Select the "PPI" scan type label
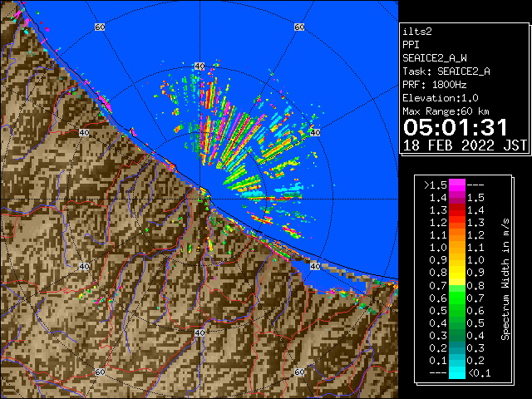The width and height of the screenshot is (532, 399). pos(411,45)
